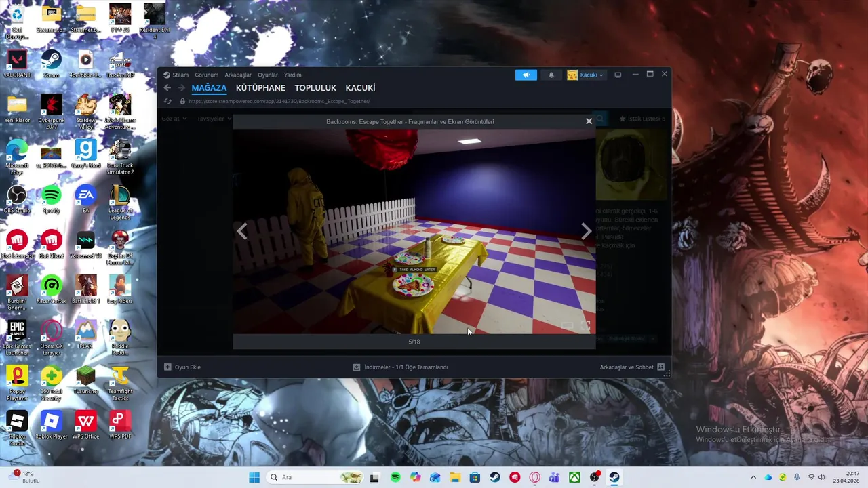Switch to the KÜTÜPHANE tab
Screen dimensions: 868x488
[x=260, y=88]
